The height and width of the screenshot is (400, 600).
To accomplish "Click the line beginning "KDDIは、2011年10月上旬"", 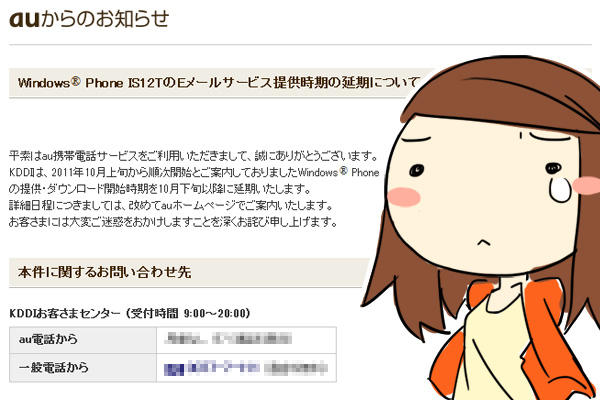I will (x=194, y=172).
